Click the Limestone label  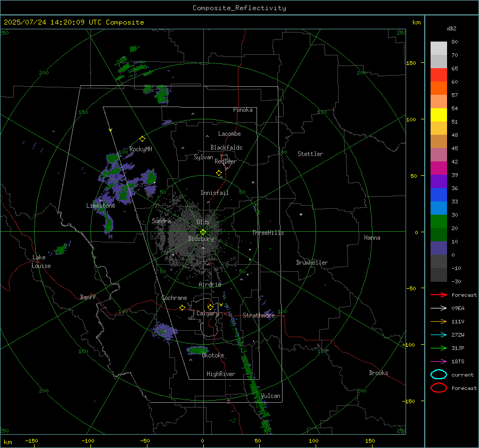[101, 206]
